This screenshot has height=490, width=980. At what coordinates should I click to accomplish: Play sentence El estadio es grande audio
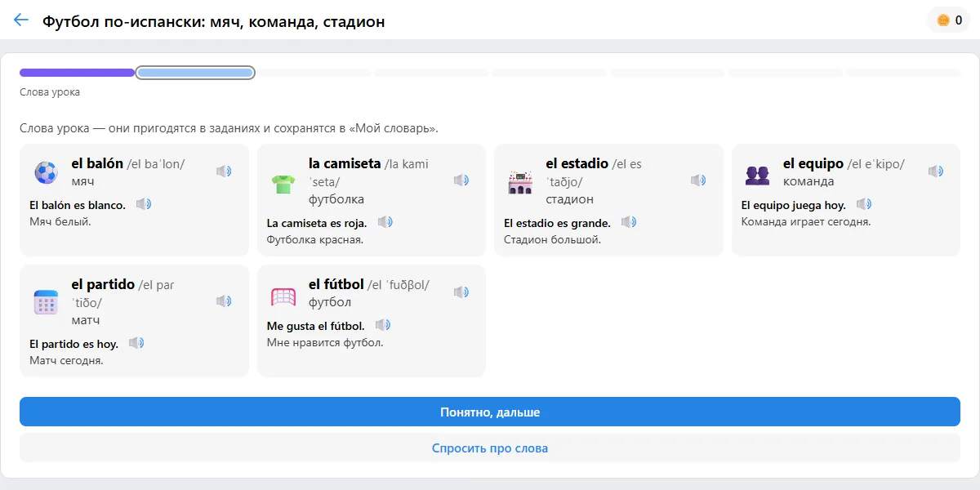(x=629, y=222)
